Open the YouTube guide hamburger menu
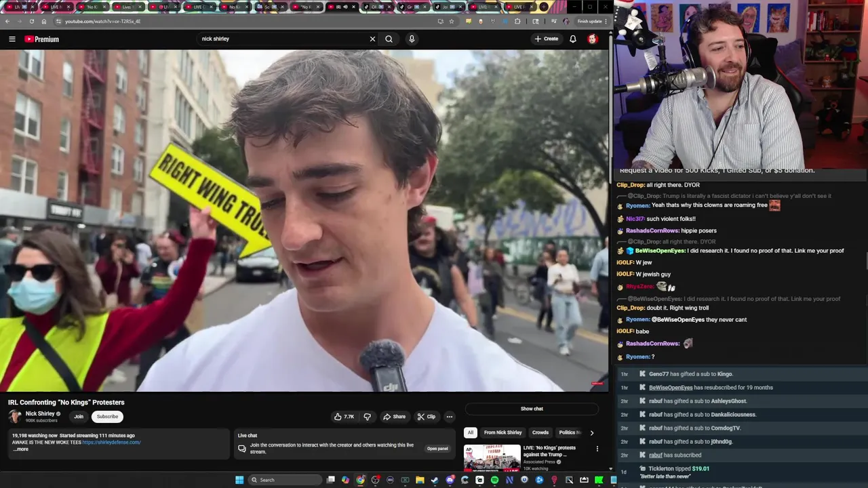This screenshot has width=868, height=488. point(12,39)
